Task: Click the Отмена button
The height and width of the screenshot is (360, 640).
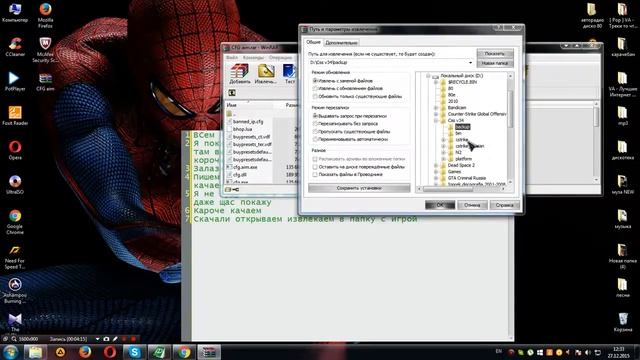Action: click(x=472, y=205)
